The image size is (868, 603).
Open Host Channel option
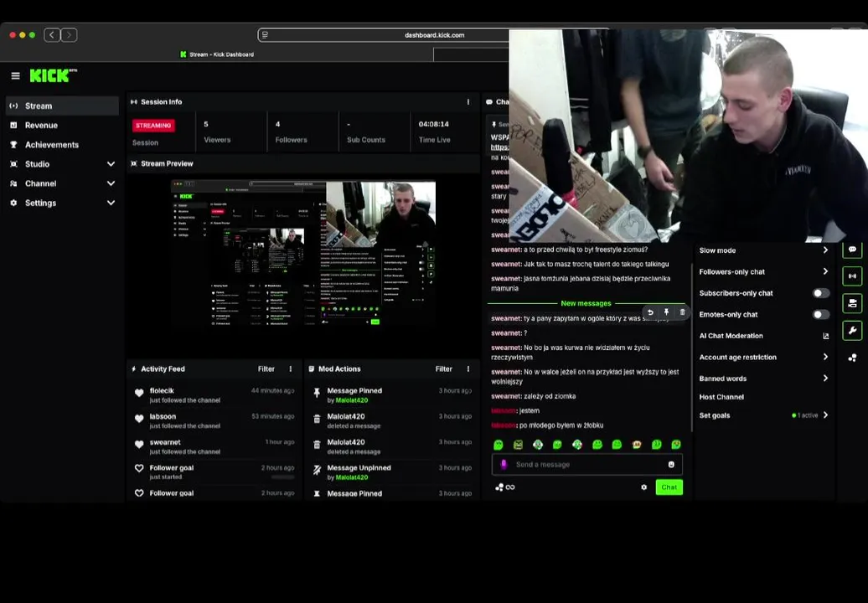pos(721,397)
